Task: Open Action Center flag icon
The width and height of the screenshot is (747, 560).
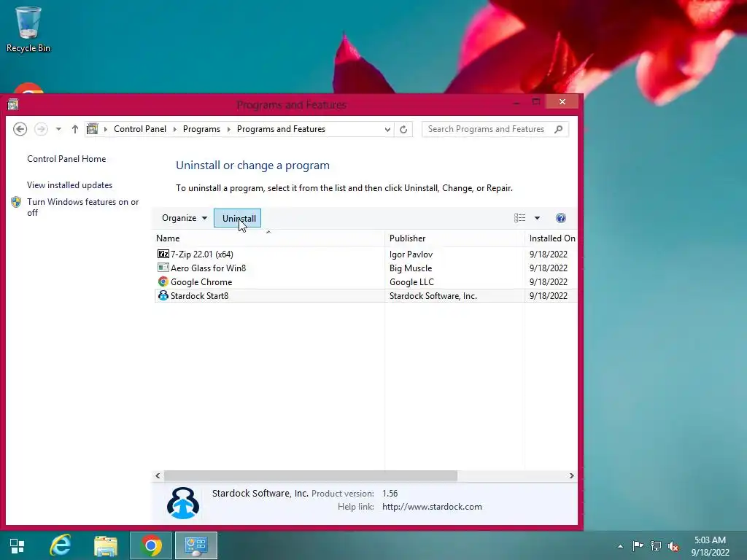Action: pyautogui.click(x=638, y=545)
